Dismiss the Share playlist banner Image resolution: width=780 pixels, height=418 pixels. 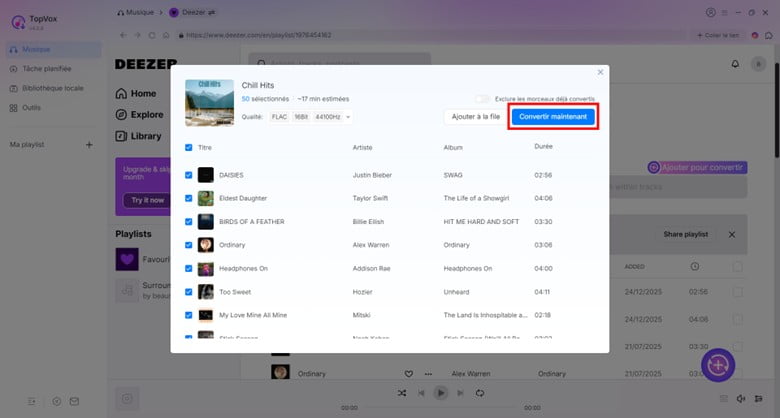(732, 234)
